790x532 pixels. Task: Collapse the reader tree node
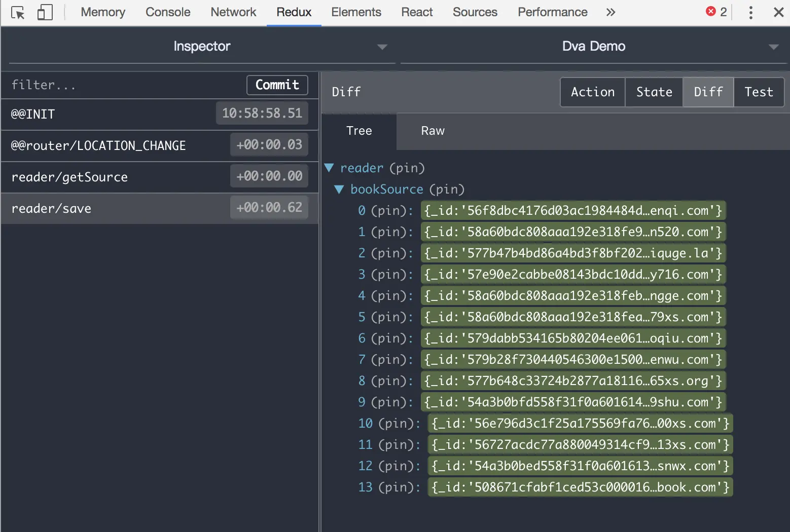[329, 168]
